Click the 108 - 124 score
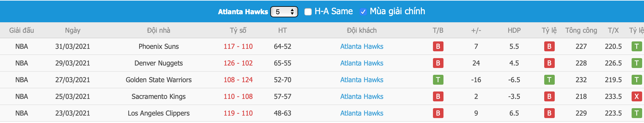 click(238, 80)
